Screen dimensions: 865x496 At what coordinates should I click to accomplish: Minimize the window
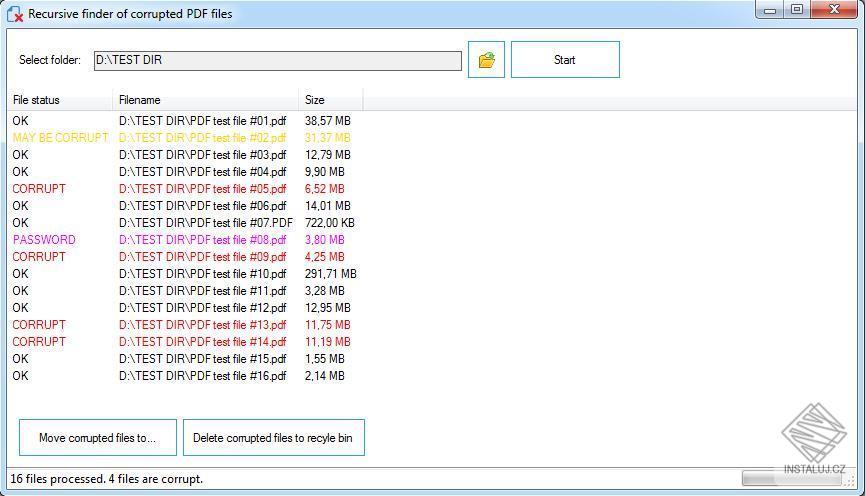770,9
